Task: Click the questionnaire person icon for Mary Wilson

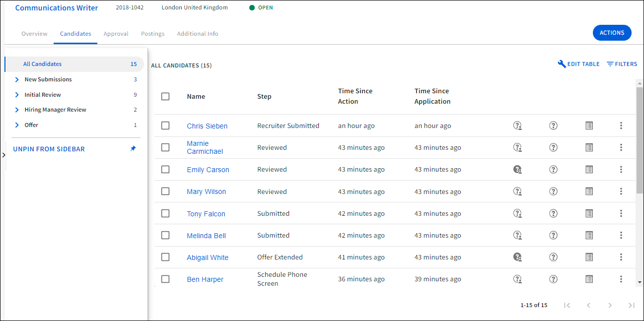Action: tap(517, 191)
